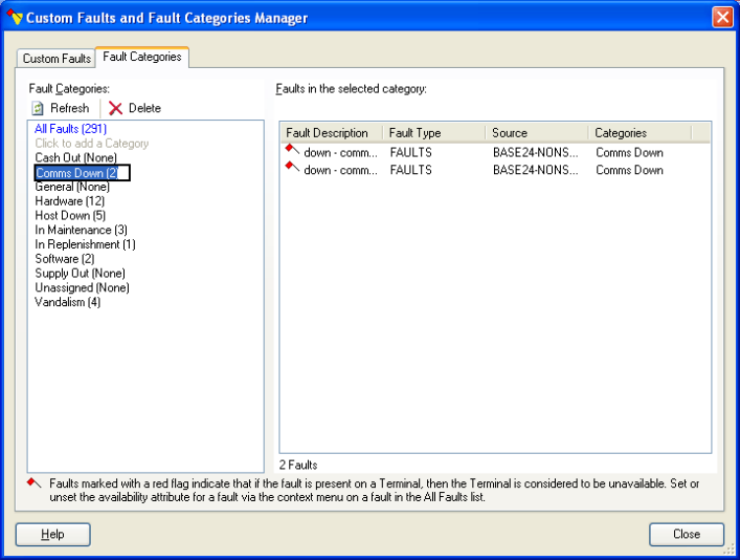Screen dimensions: 740x560
Task: Select the Vandalism (4) category
Action: click(x=67, y=302)
